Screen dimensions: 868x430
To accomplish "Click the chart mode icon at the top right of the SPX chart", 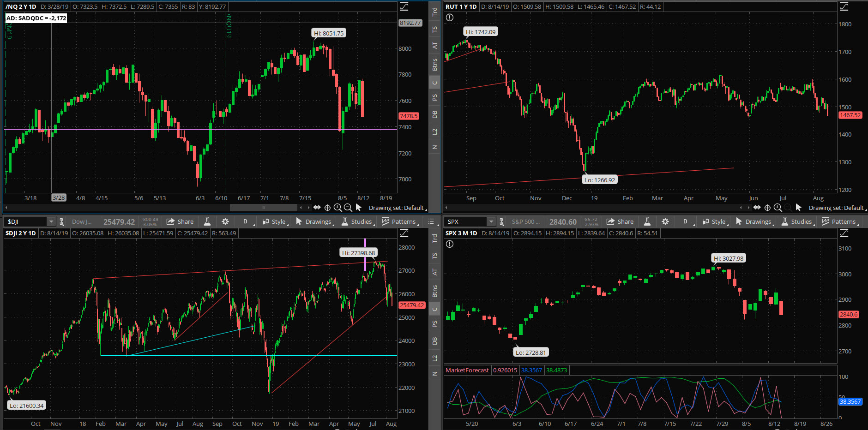I will coord(844,233).
